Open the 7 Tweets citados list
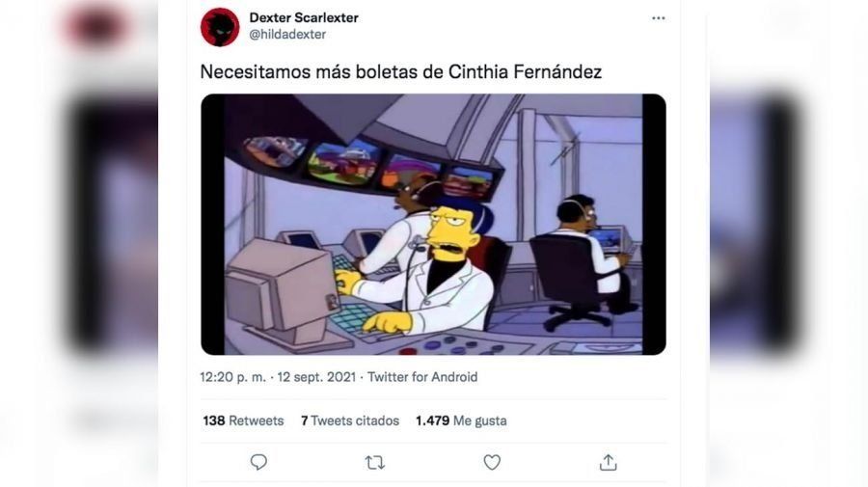Screen dimensions: 868x487 coord(350,420)
